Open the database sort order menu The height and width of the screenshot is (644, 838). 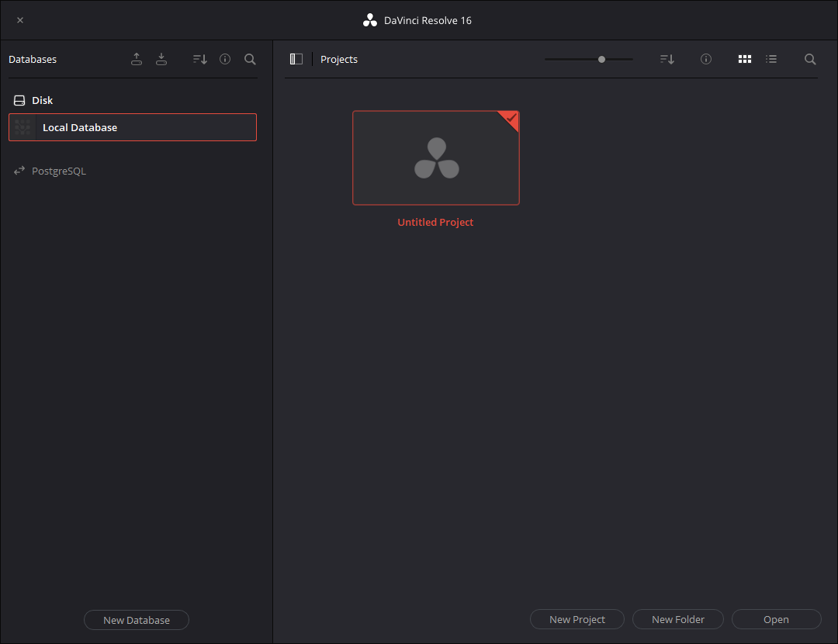point(200,59)
